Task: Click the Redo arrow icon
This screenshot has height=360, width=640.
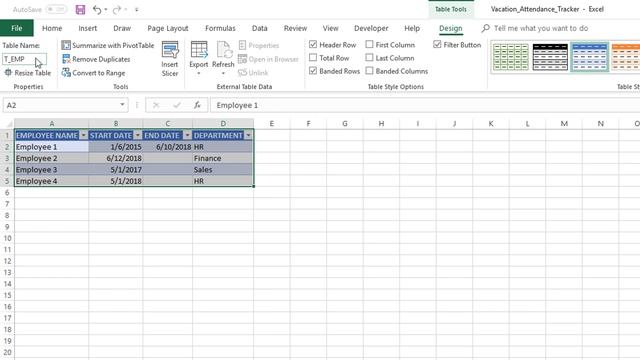Action: (116, 9)
